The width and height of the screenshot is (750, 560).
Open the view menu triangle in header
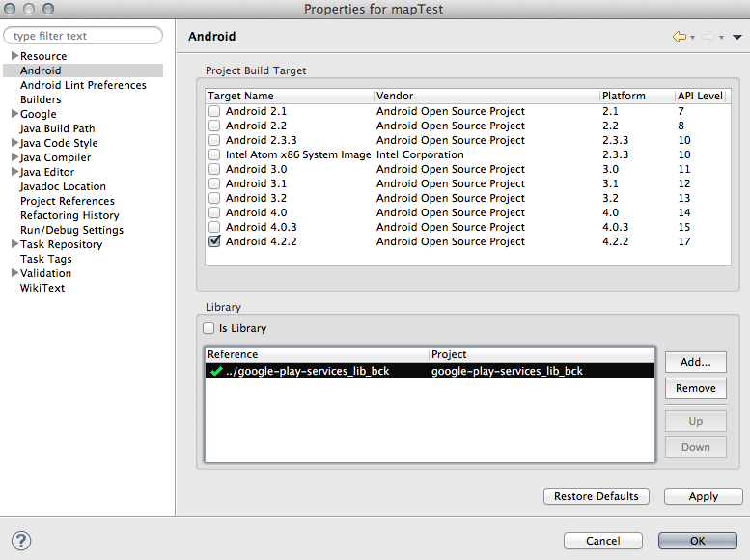[736, 37]
